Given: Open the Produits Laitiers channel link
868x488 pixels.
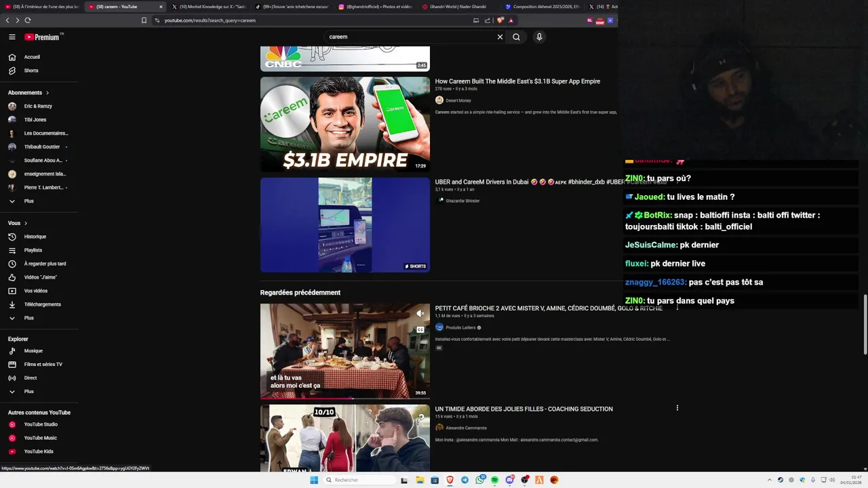Looking at the screenshot, I should pyautogui.click(x=460, y=327).
